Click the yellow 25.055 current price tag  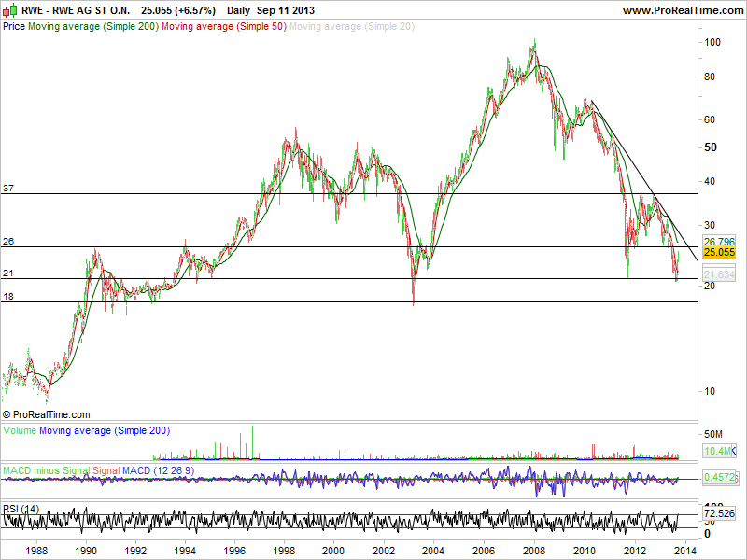tap(719, 252)
